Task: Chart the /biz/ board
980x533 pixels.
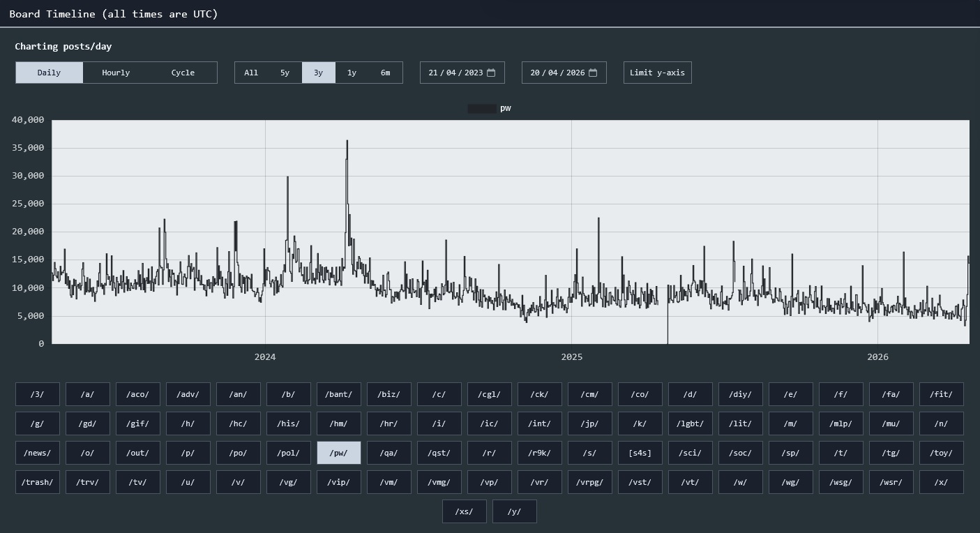Action: tap(389, 394)
